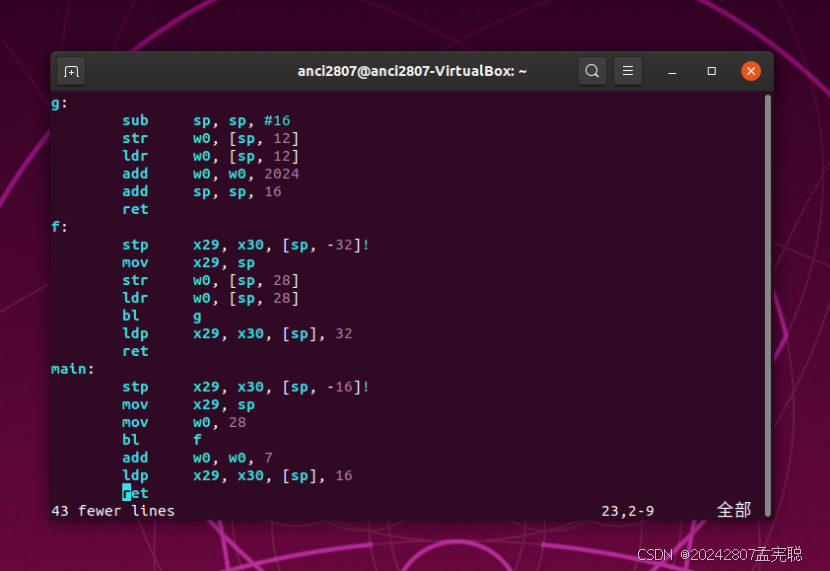Click 'ldp x29, x30, [sp], 32' line

237,333
